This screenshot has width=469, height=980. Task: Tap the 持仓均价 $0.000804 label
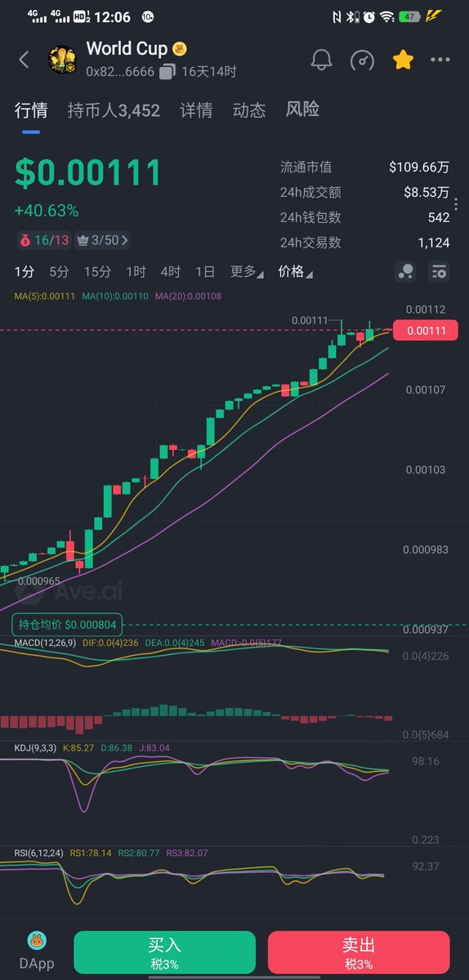tap(69, 625)
